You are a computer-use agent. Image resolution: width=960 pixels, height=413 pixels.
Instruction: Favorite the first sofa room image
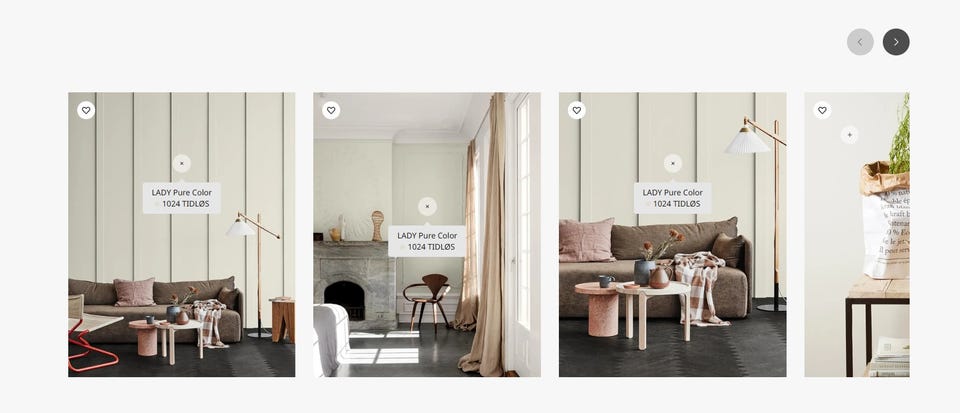click(86, 110)
